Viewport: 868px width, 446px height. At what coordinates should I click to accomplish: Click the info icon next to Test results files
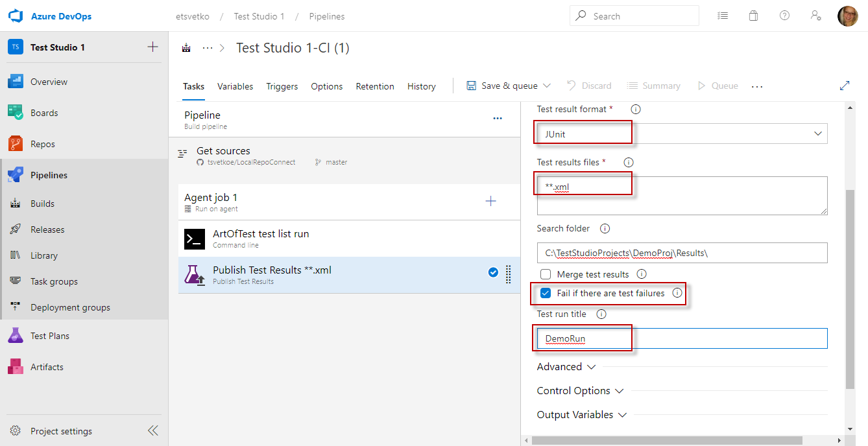[628, 162]
